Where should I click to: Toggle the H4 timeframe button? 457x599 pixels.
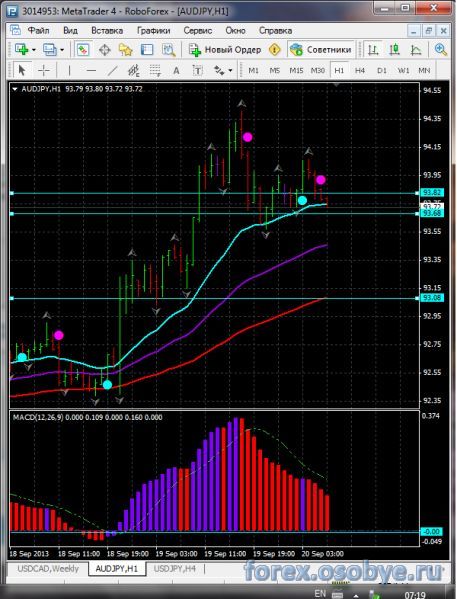(x=360, y=70)
